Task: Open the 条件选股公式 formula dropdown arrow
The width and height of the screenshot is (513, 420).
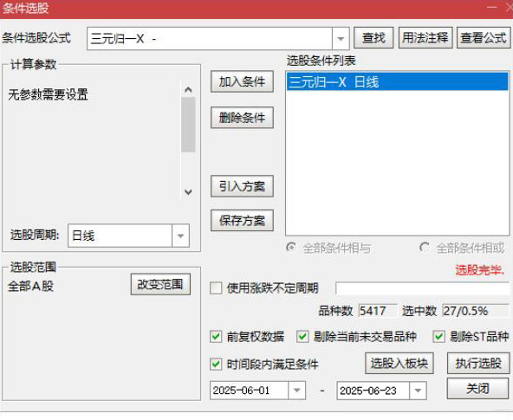Action: tap(341, 39)
